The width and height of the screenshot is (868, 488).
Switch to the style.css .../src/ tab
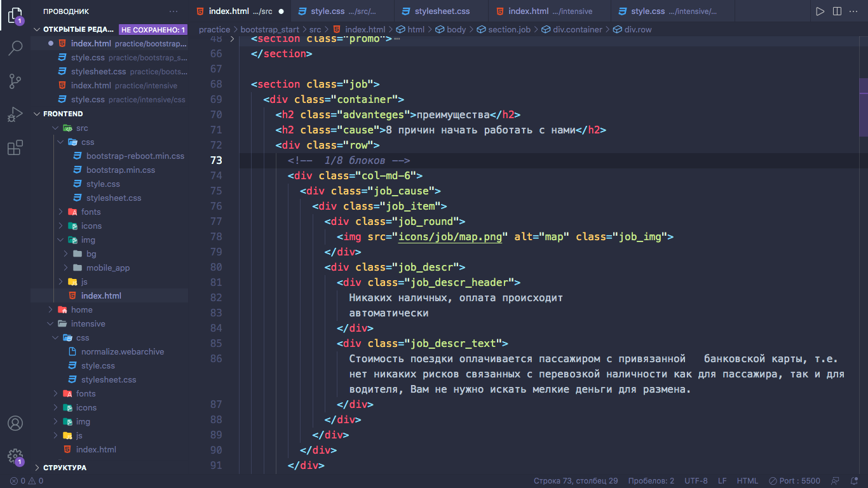tap(342, 11)
